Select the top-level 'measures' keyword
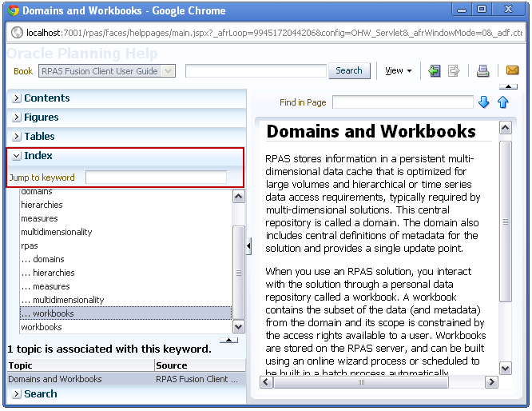The height and width of the screenshot is (411, 532). click(x=39, y=218)
